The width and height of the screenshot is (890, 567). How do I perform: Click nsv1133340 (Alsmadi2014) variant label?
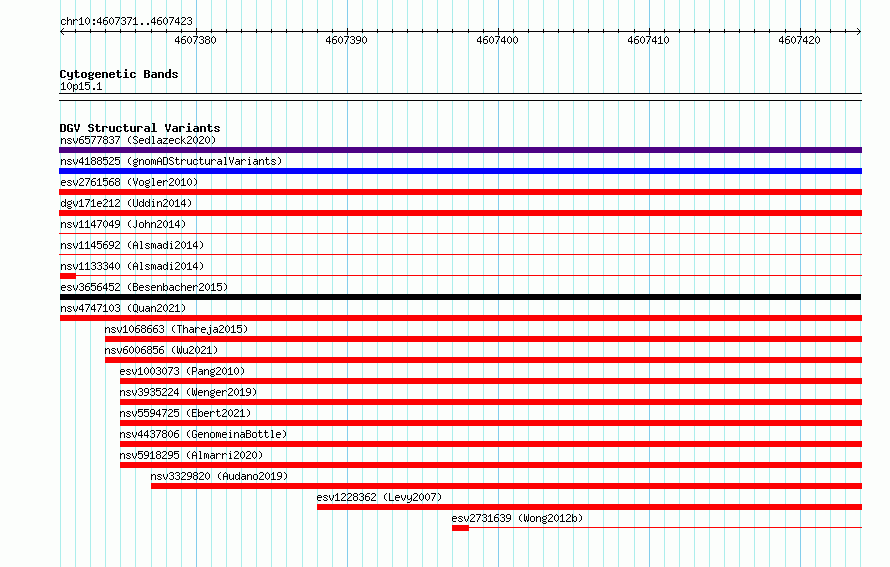coord(132,266)
